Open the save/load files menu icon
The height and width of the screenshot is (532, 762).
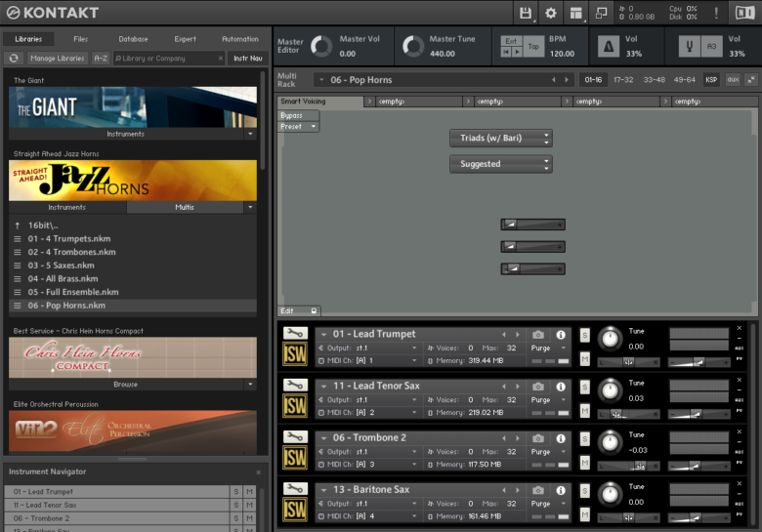point(526,13)
